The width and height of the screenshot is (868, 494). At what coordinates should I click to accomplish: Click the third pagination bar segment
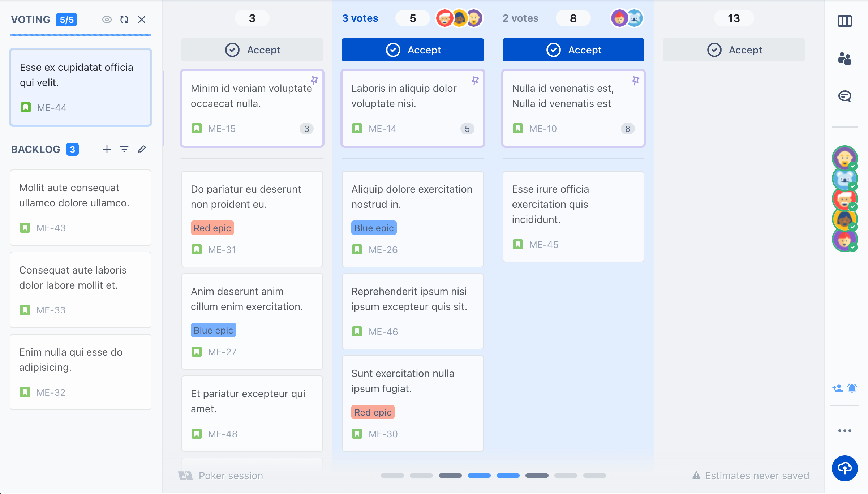(450, 476)
